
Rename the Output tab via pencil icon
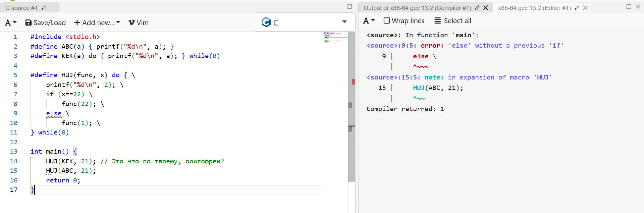477,8
